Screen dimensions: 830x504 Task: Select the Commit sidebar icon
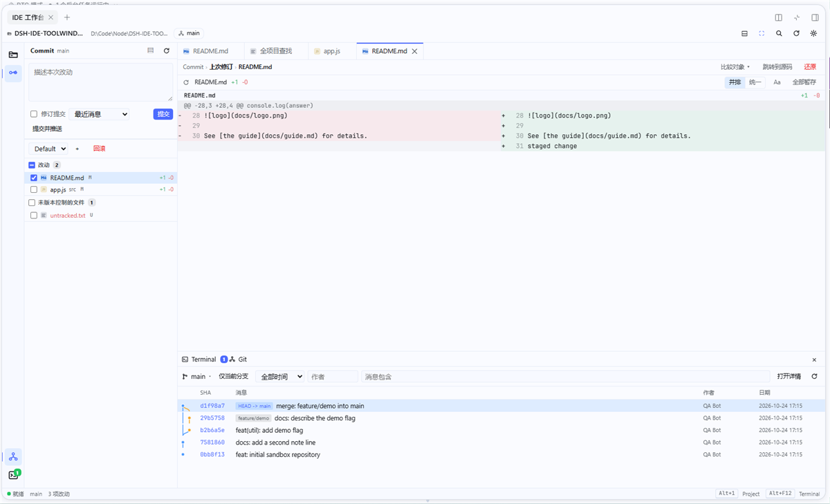point(13,73)
